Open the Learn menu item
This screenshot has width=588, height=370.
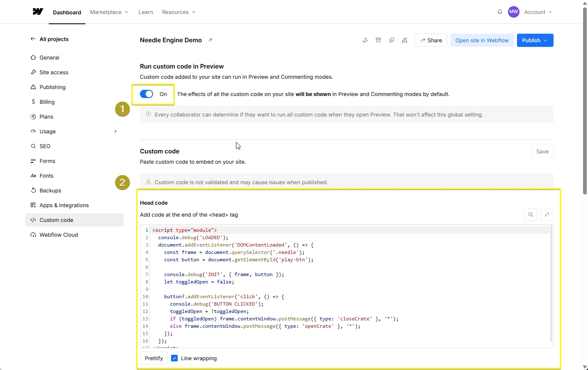tap(146, 12)
